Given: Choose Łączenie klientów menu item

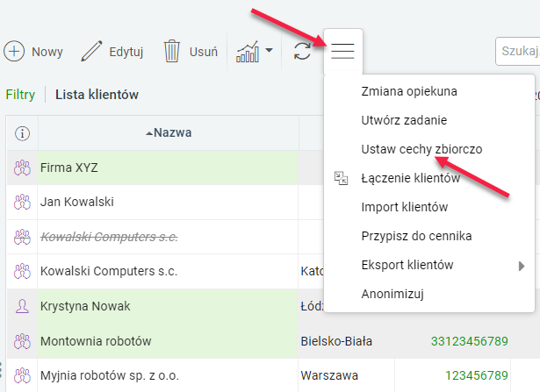Looking at the screenshot, I should click(x=411, y=178).
